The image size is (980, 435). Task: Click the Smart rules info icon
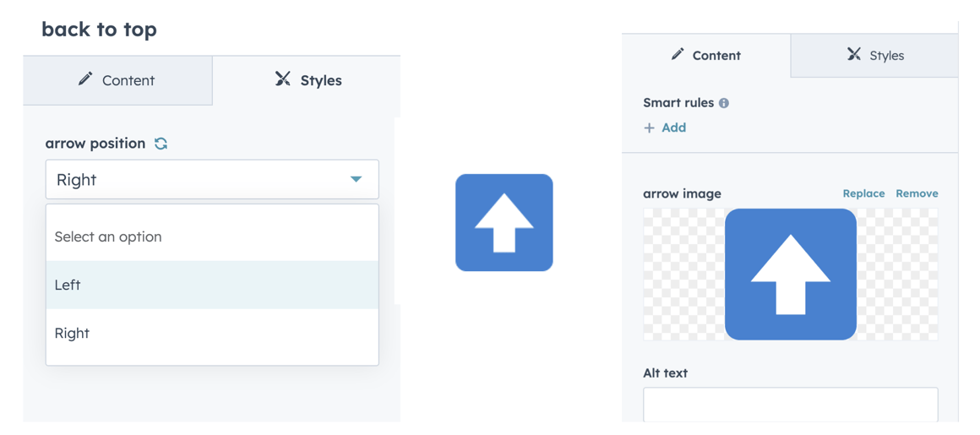(x=724, y=103)
